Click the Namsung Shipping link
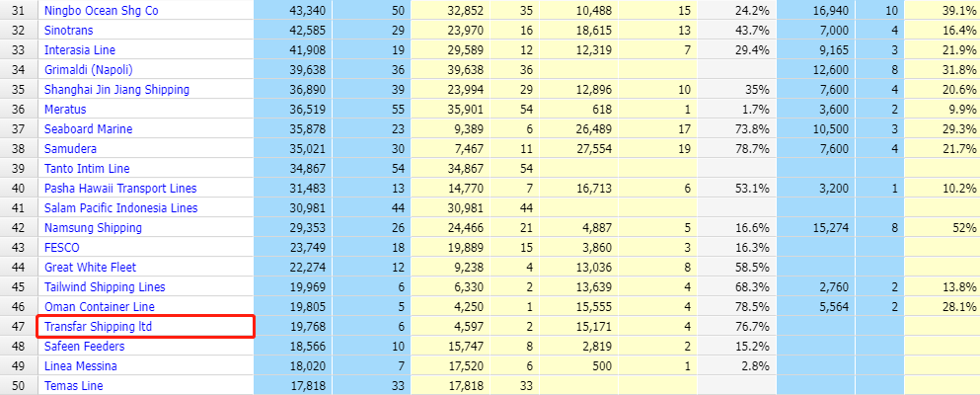The width and height of the screenshot is (980, 395). [x=93, y=228]
